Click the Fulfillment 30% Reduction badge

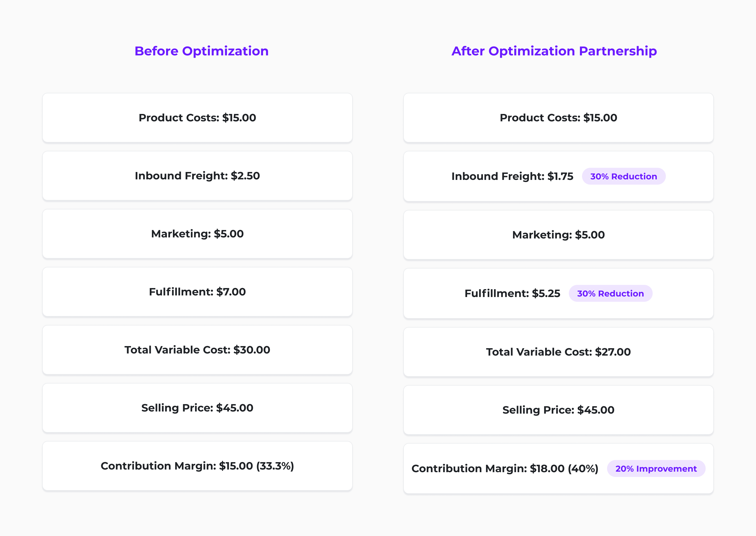coord(610,293)
